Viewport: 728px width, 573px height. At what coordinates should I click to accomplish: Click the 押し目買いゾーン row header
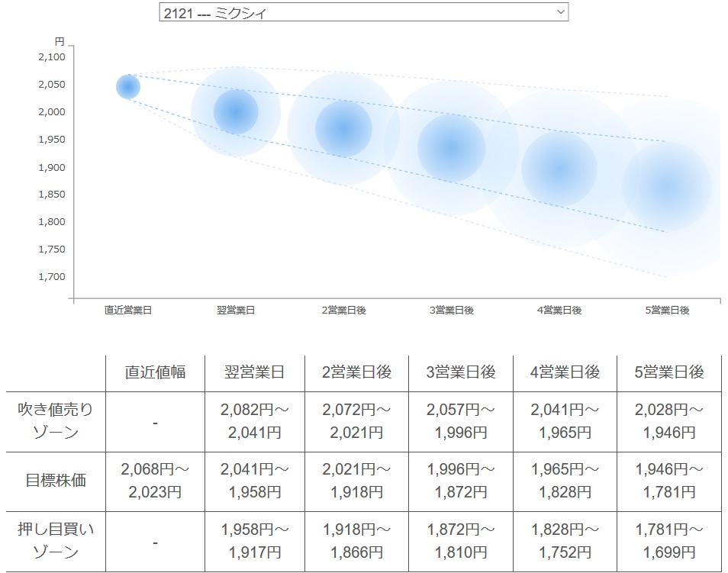(55, 540)
